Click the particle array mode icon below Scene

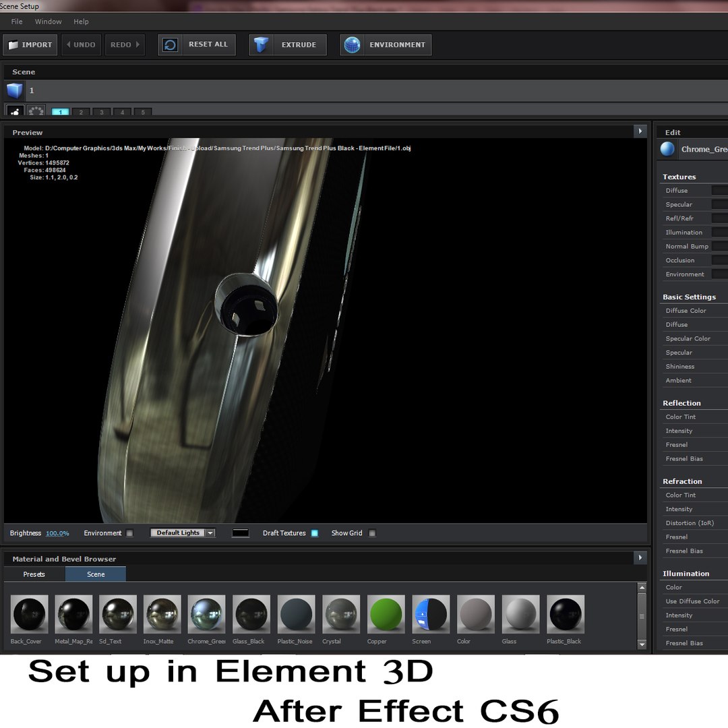tap(36, 111)
